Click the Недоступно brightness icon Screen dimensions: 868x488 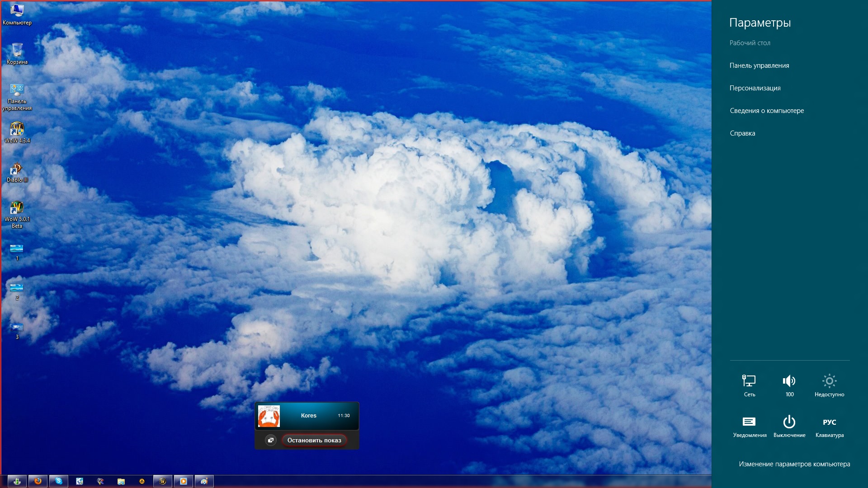point(829,385)
